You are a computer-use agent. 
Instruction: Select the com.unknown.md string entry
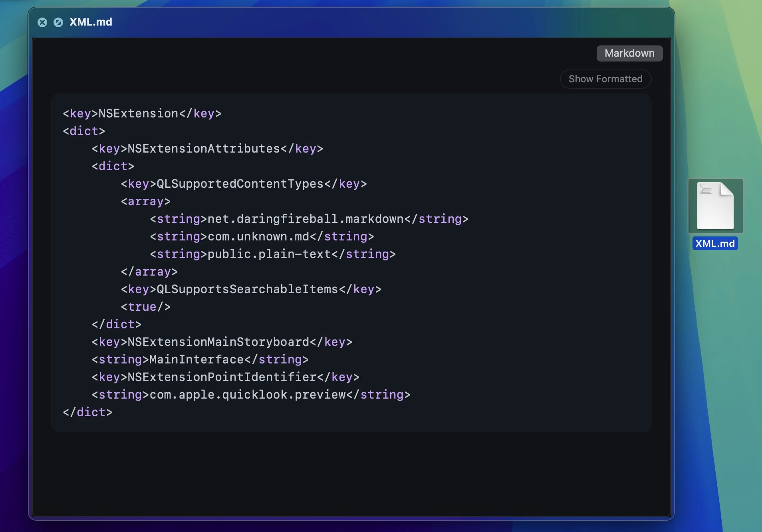pyautogui.click(x=262, y=236)
